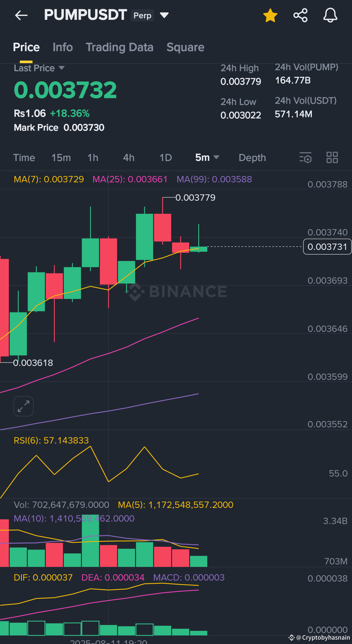Screen dimensions: 352x644
Task: Choose the 15m interval
Action: (x=61, y=158)
